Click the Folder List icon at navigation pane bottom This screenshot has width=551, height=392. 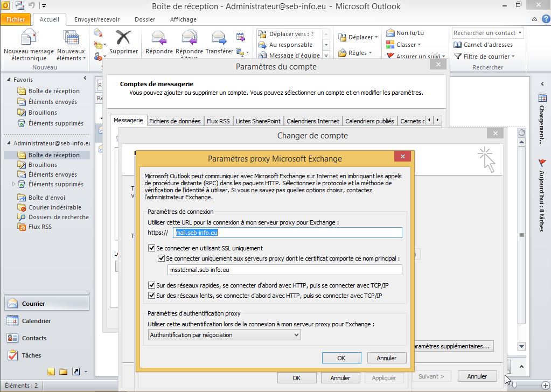click(63, 372)
